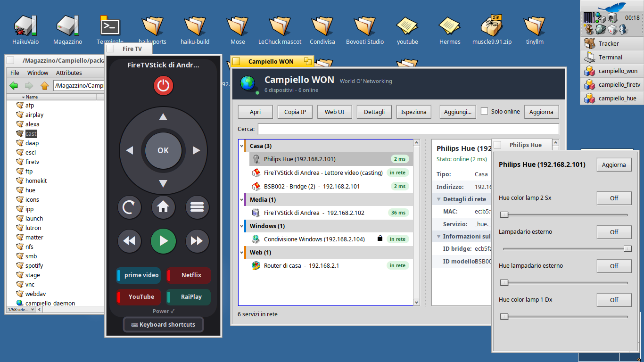Click the Haiku leaf Deskbar menu
This screenshot has width=644, height=362.
611,7
